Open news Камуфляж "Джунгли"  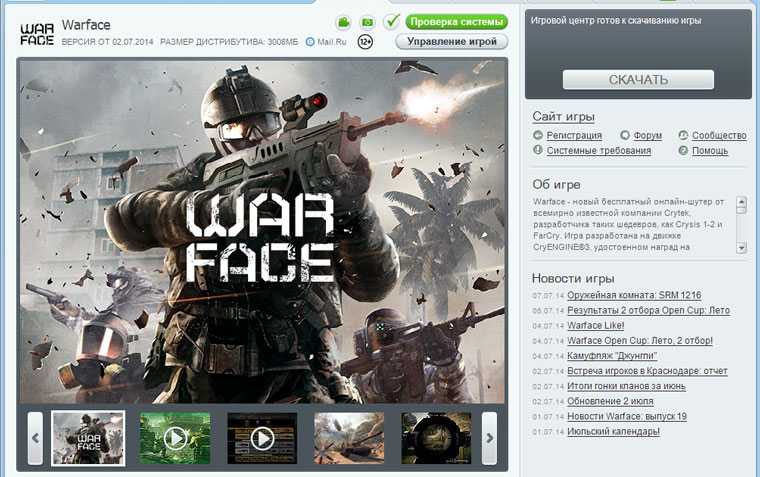(x=612, y=355)
